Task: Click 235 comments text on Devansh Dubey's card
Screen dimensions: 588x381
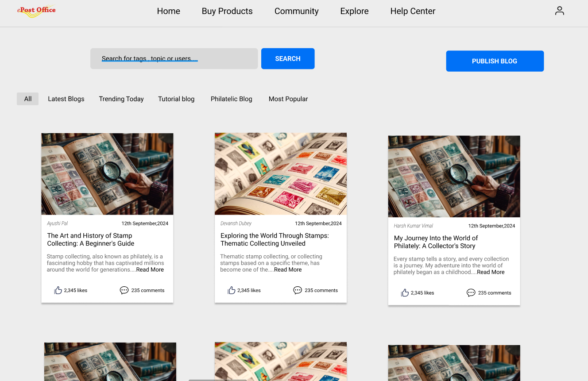Action: pyautogui.click(x=321, y=290)
